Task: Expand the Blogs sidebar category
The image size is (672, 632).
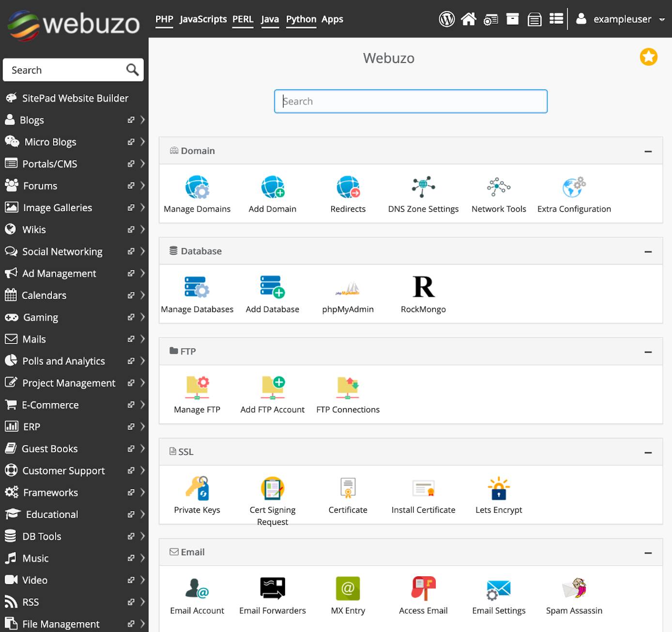Action: point(142,120)
